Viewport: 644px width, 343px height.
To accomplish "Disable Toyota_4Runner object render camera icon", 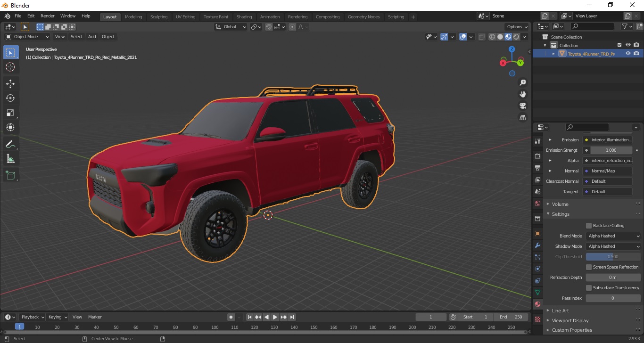I will point(636,54).
